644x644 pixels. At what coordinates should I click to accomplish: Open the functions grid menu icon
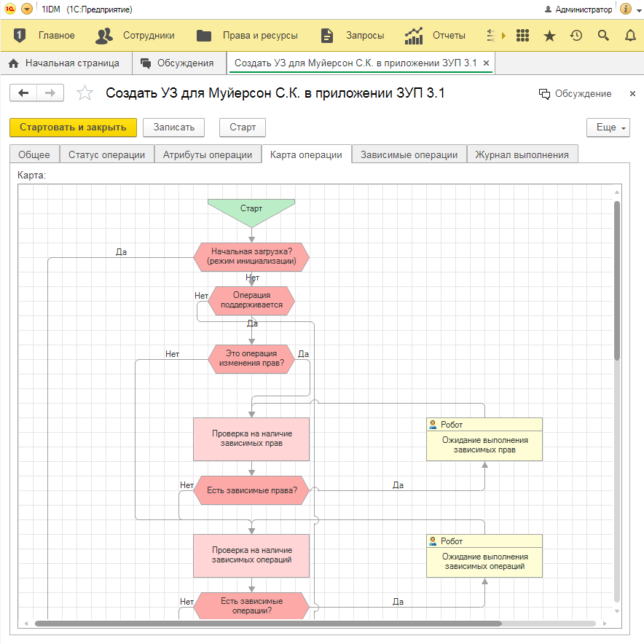click(x=522, y=35)
